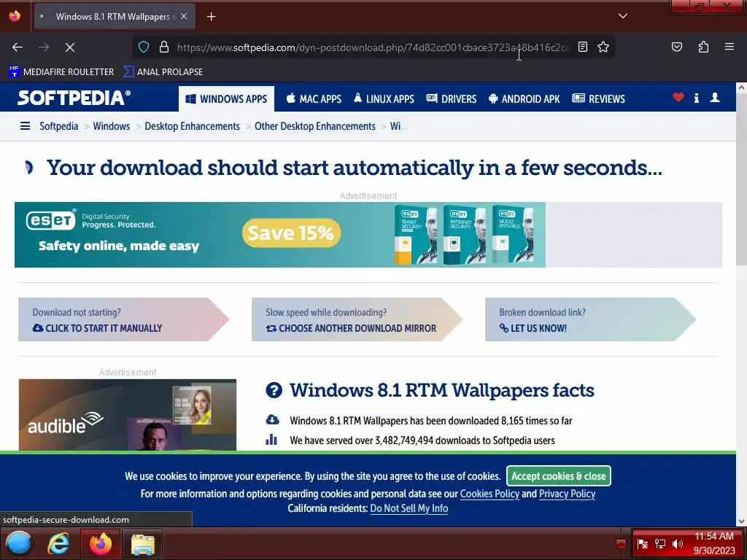
Task: Open the user account icon
Action: coord(715,98)
